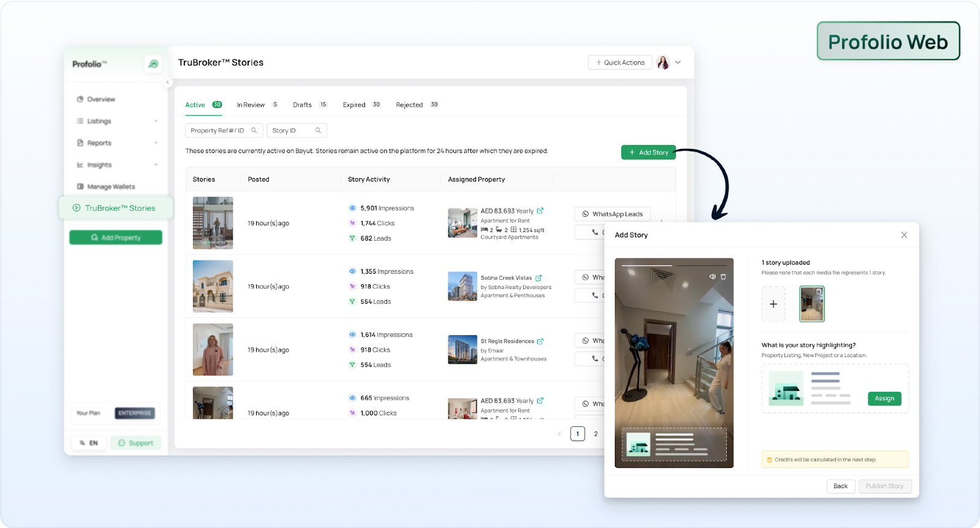980x528 pixels.
Task: Switch to the Drafts tab
Action: tap(310, 105)
